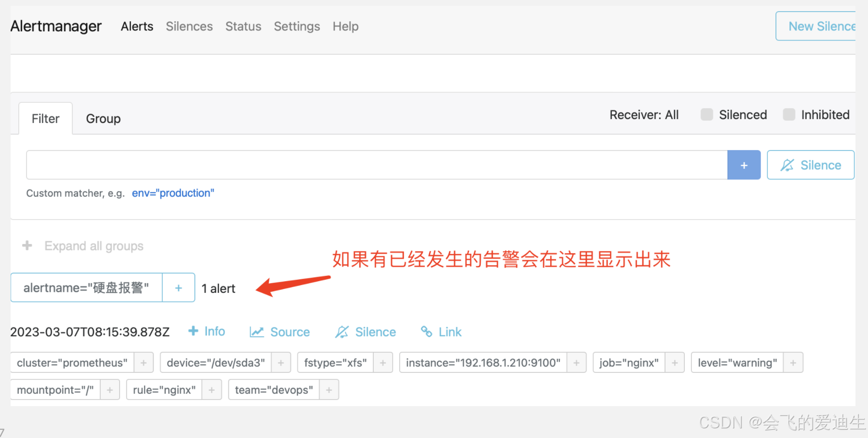Switch to the Group tab
Image resolution: width=868 pixels, height=438 pixels.
[x=103, y=119]
